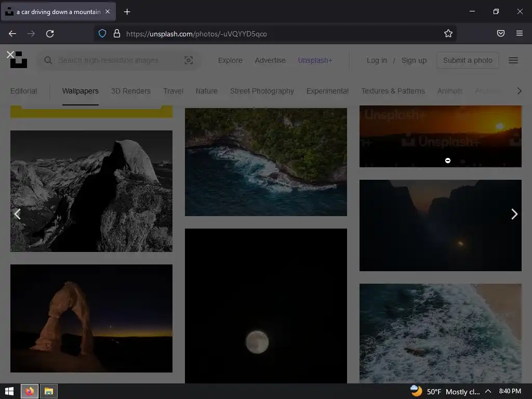Open the Windows Start menu
Image resolution: width=532 pixels, height=399 pixels.
click(9, 391)
